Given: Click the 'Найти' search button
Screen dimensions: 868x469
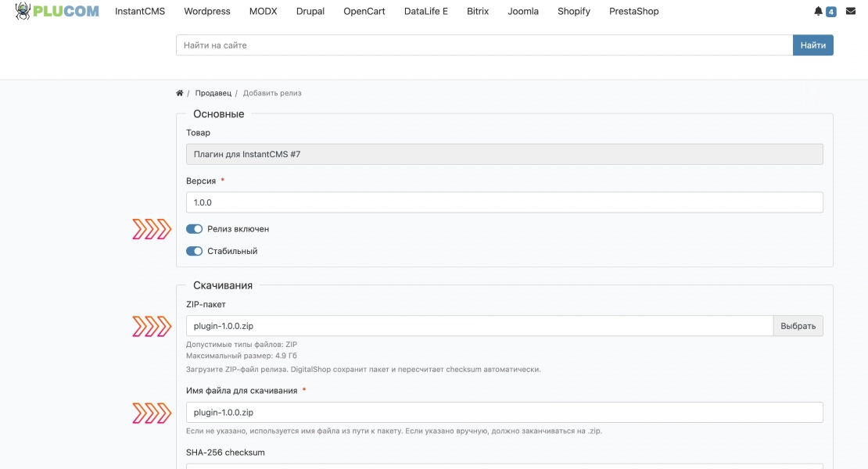Looking at the screenshot, I should pos(812,45).
